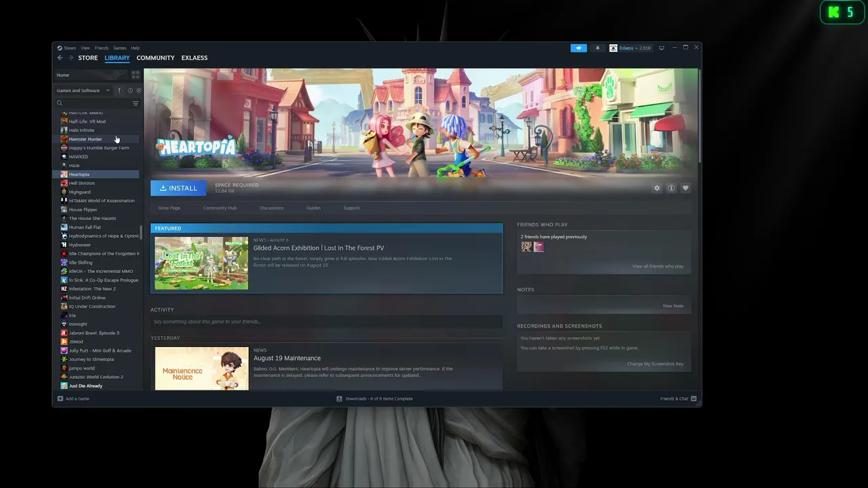Open August 19 Maintenance news headline
Viewport: 868px width, 488px height.
[287, 358]
